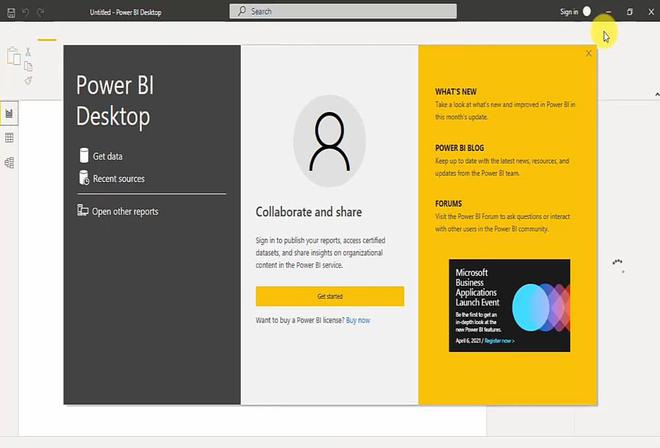This screenshot has height=448, width=660.
Task: Click the Cut scissors icon
Action: click(28, 52)
